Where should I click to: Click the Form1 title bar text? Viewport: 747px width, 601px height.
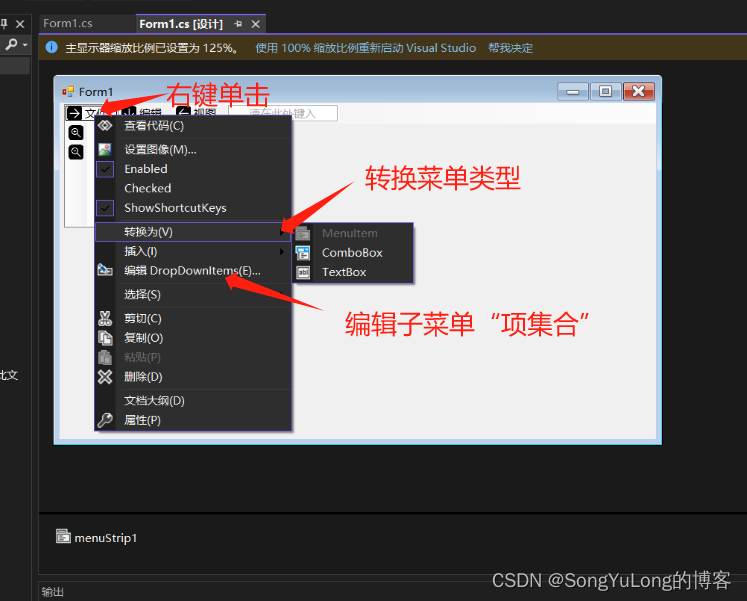tap(96, 91)
